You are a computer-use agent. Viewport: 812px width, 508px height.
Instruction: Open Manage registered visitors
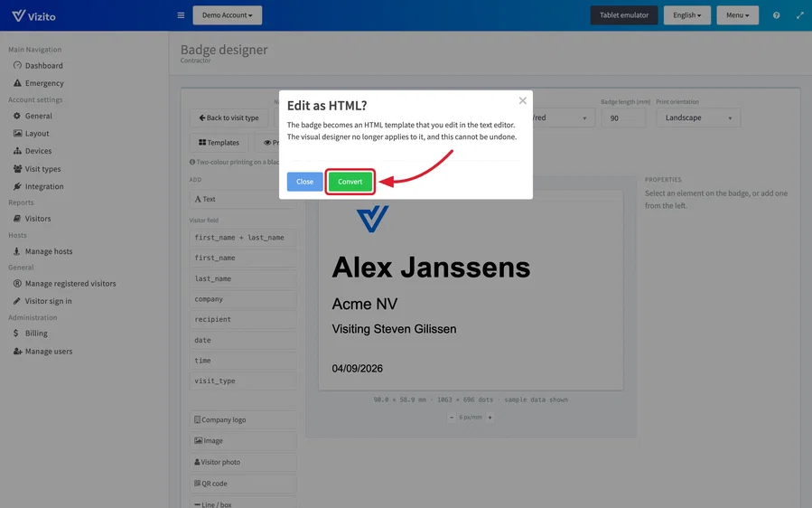click(x=64, y=283)
